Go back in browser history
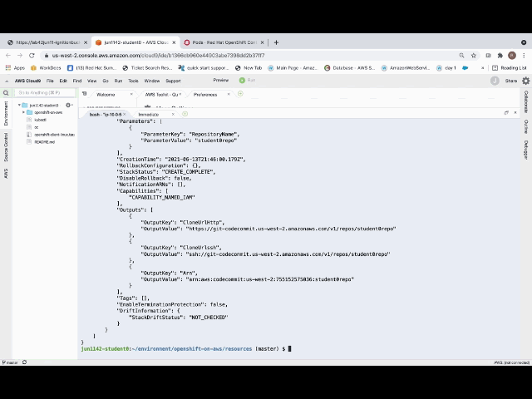 coord(8,56)
